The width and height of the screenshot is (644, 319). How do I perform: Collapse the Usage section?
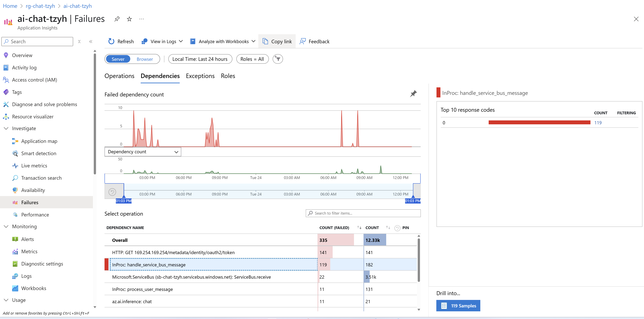(x=6, y=300)
